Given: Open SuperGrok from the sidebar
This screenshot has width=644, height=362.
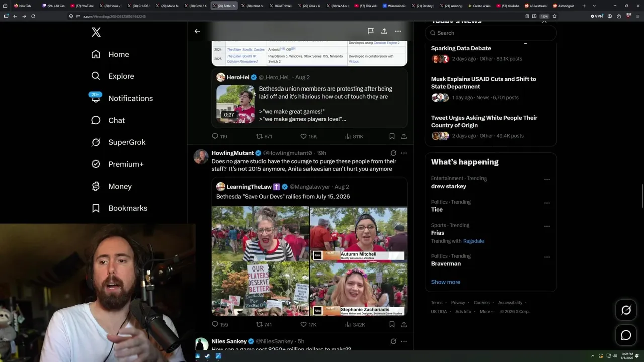Looking at the screenshot, I should (x=118, y=142).
